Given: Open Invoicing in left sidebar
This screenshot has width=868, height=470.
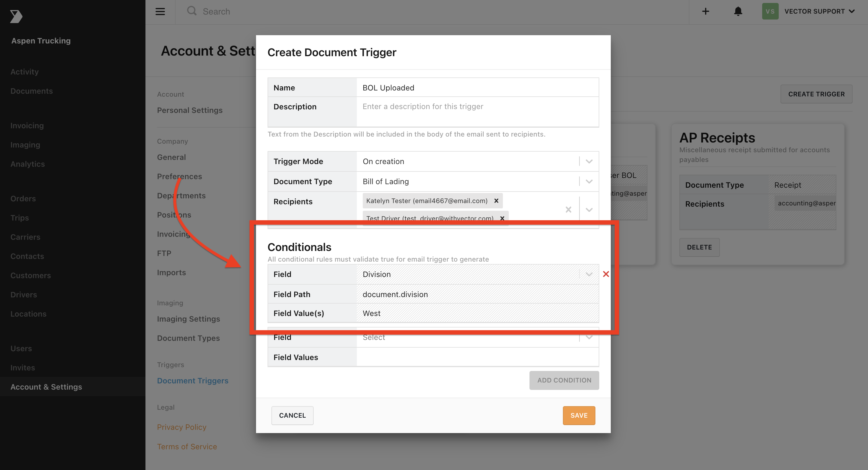Looking at the screenshot, I should click(x=27, y=126).
